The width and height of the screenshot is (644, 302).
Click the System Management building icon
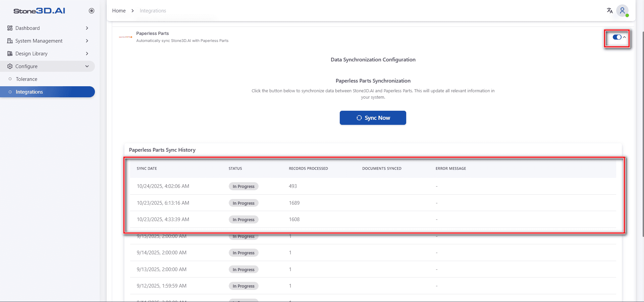[10, 41]
